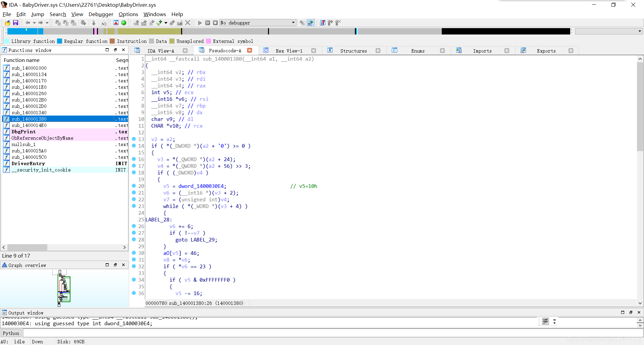Viewport: 644px width, 345px height.
Task: Jump back with the left arrow icon
Action: (28, 23)
